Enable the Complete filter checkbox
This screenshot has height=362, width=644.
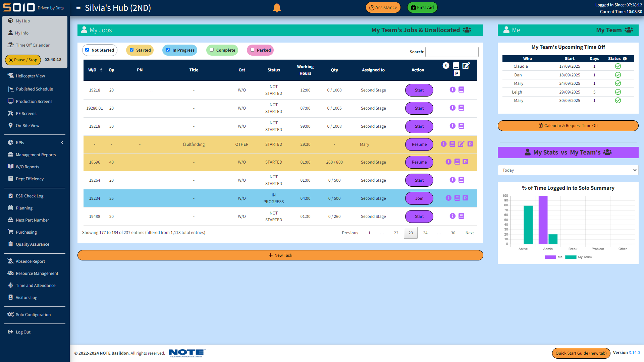(x=212, y=50)
